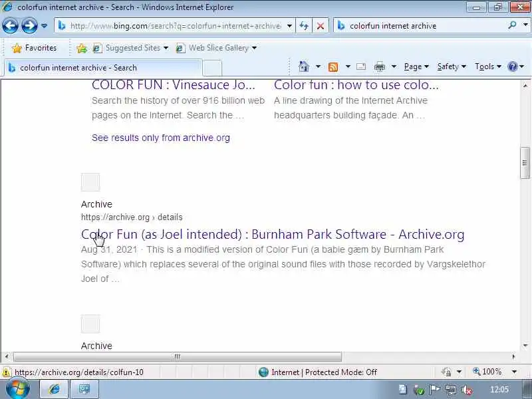The height and width of the screenshot is (399, 532).
Task: Add to Favorites bar star icon
Action: coord(82,48)
